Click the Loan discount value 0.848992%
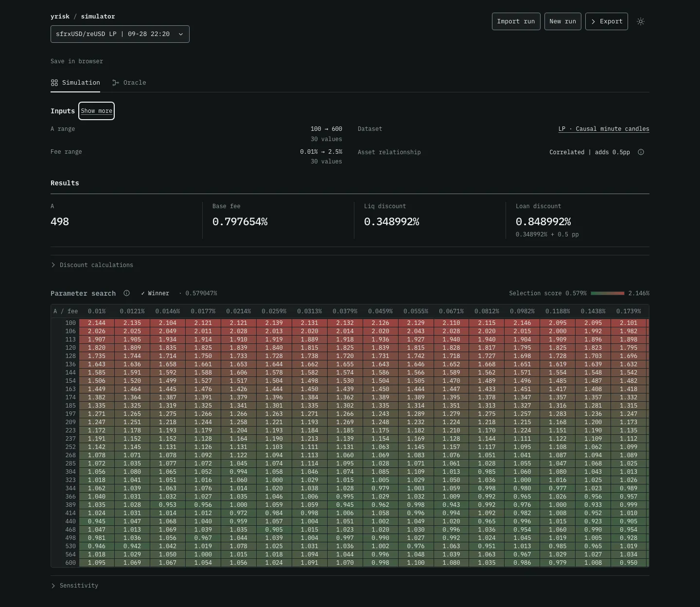Viewport: 700px width, 607px height. point(543,222)
